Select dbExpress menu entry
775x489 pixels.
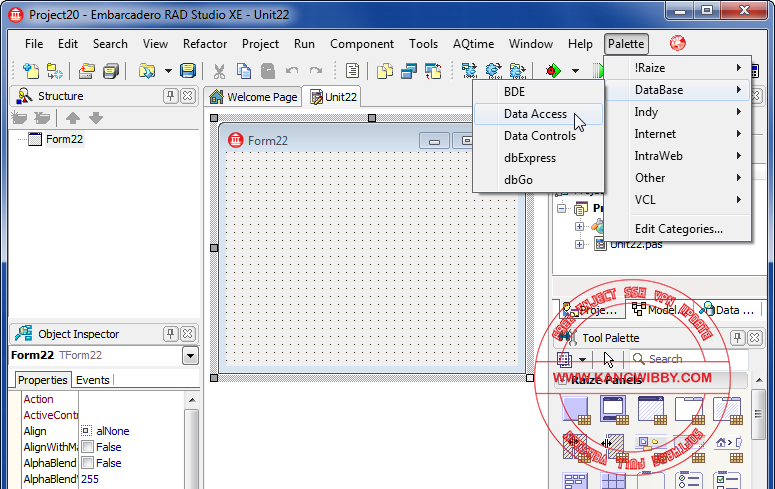(538, 158)
